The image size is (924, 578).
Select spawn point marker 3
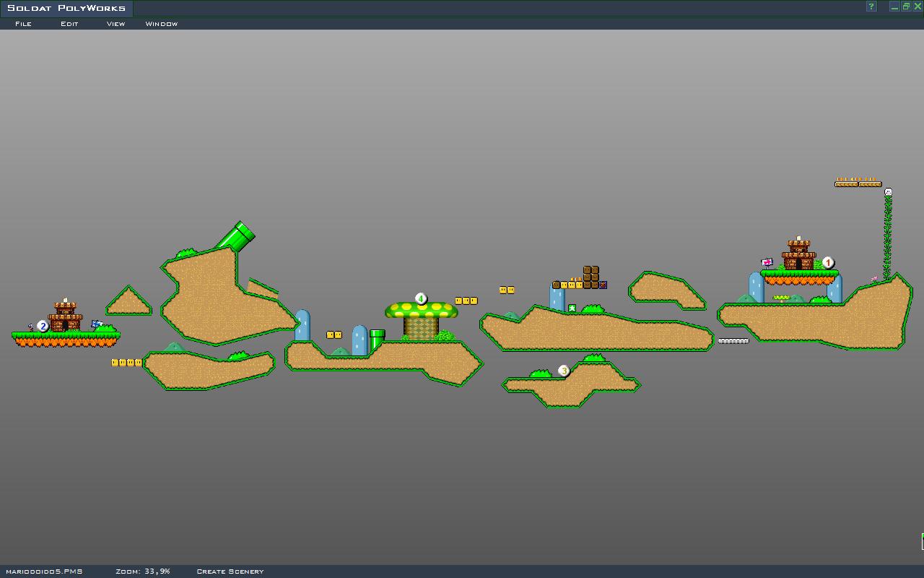click(x=564, y=371)
